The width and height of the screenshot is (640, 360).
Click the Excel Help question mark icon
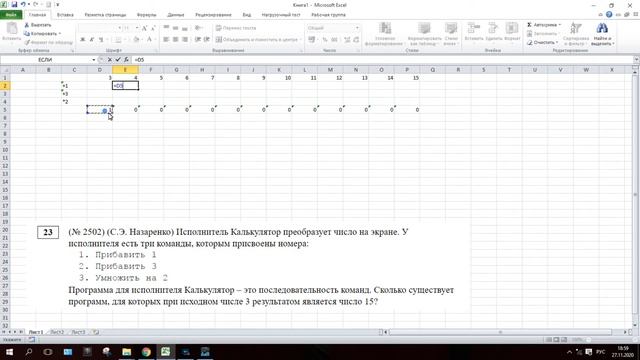pyautogui.click(x=609, y=15)
